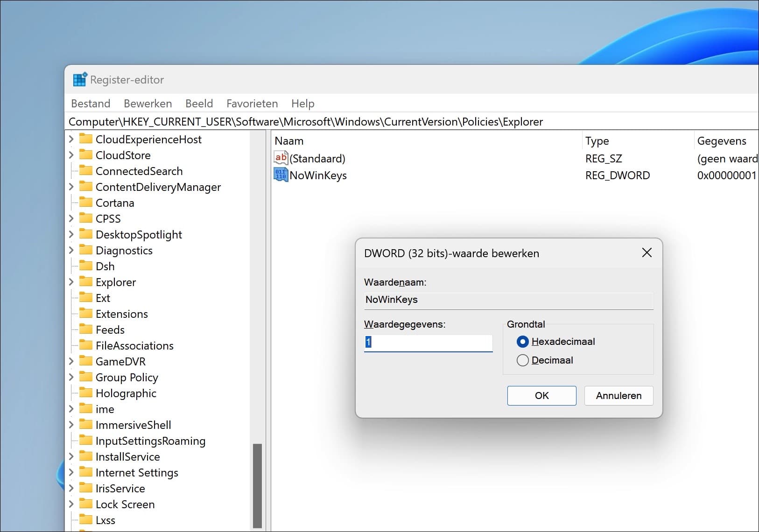Click the Feeds folder icon
Screen dimensions: 759x532
[x=86, y=329]
